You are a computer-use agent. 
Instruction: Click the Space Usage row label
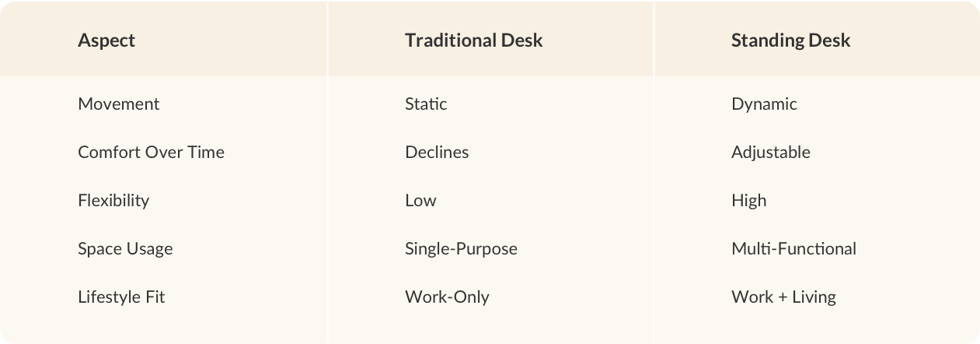(x=125, y=248)
